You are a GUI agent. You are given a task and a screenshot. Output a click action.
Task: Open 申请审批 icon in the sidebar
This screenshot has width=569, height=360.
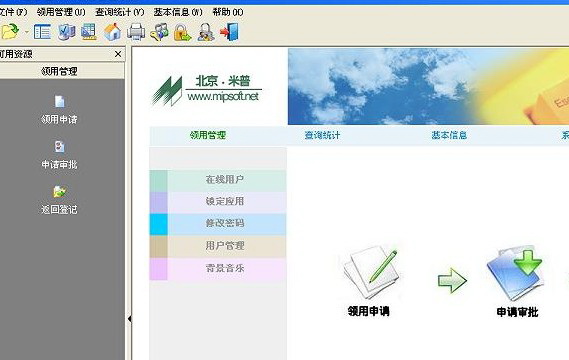[60, 147]
